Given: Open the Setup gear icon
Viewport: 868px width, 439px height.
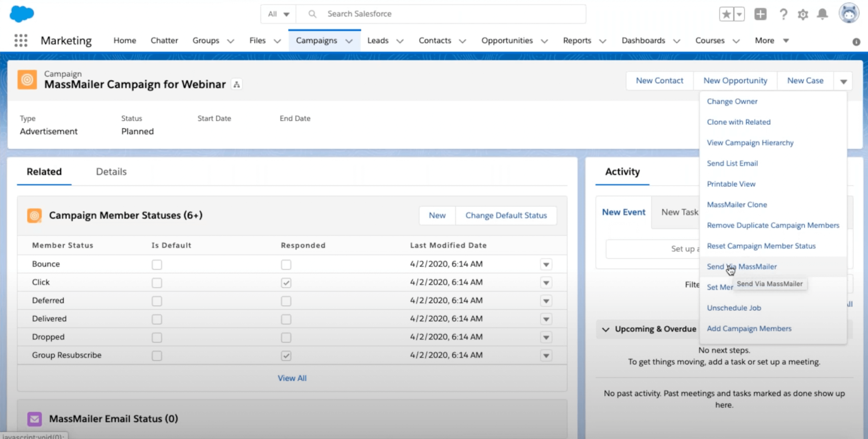Looking at the screenshot, I should point(803,14).
